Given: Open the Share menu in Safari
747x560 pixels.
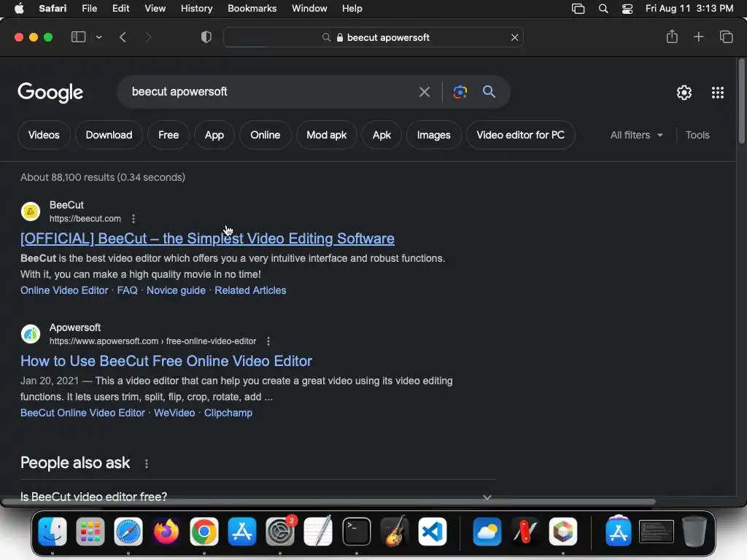Looking at the screenshot, I should 672,36.
